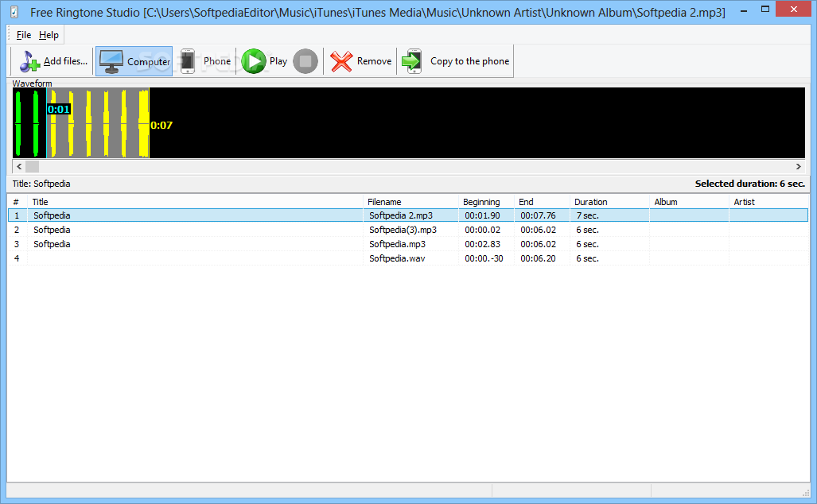Sort list by the Filename column header
This screenshot has height=504, width=817.
pos(410,202)
